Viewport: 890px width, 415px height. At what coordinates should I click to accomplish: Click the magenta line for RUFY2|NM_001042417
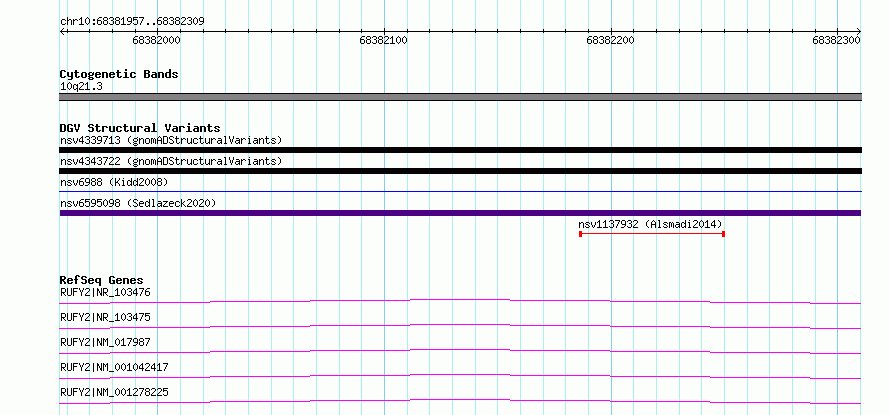(x=460, y=376)
